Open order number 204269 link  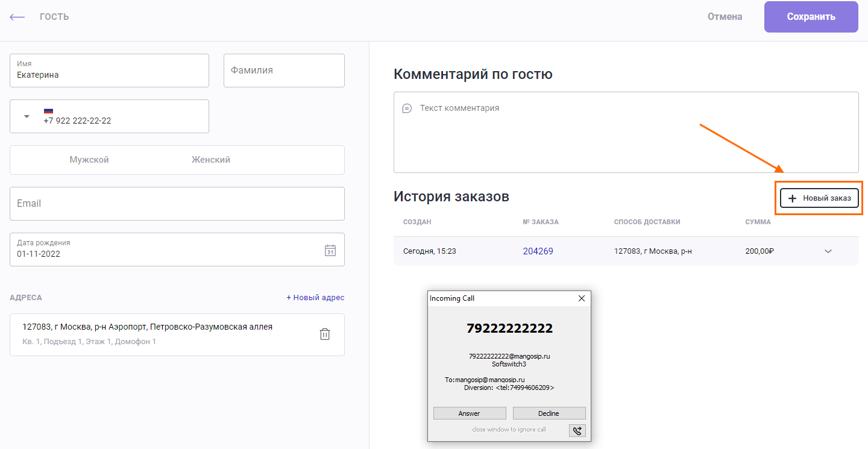click(538, 251)
